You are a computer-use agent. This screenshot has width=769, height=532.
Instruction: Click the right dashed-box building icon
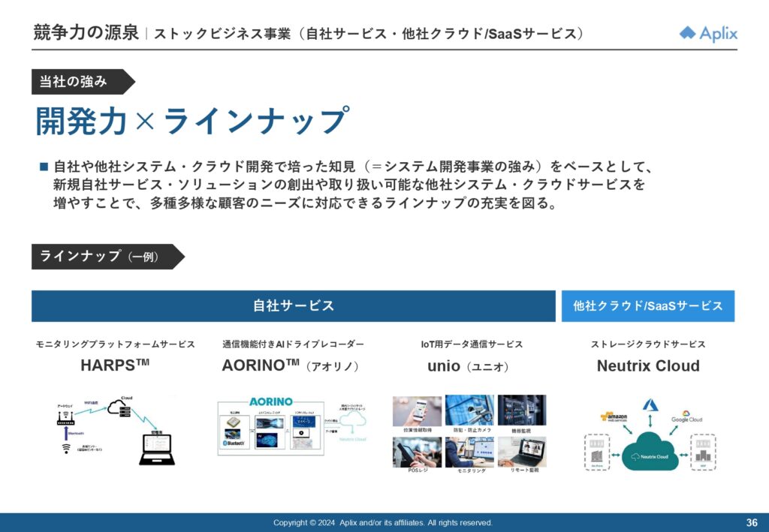703,452
